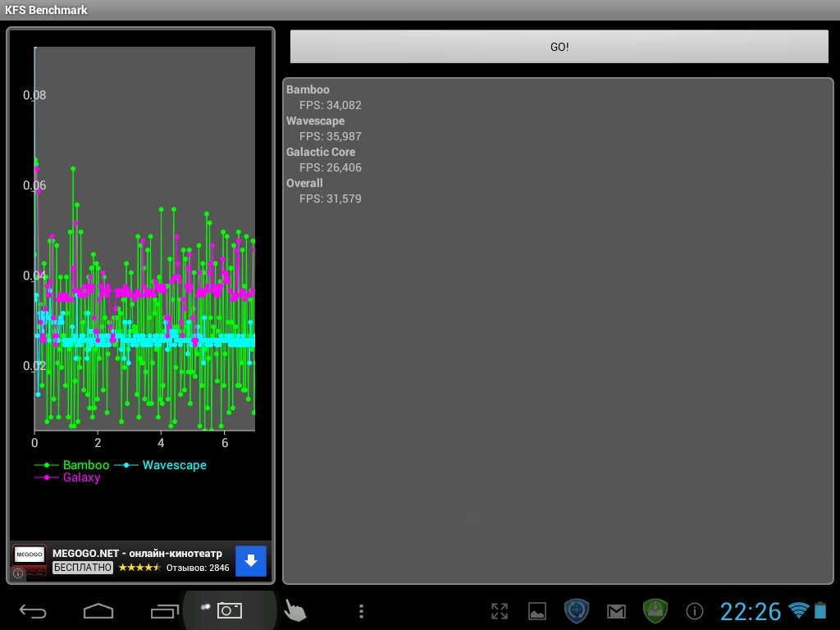
Task: Tap the fullscreen expand arrows icon
Action: tap(500, 611)
